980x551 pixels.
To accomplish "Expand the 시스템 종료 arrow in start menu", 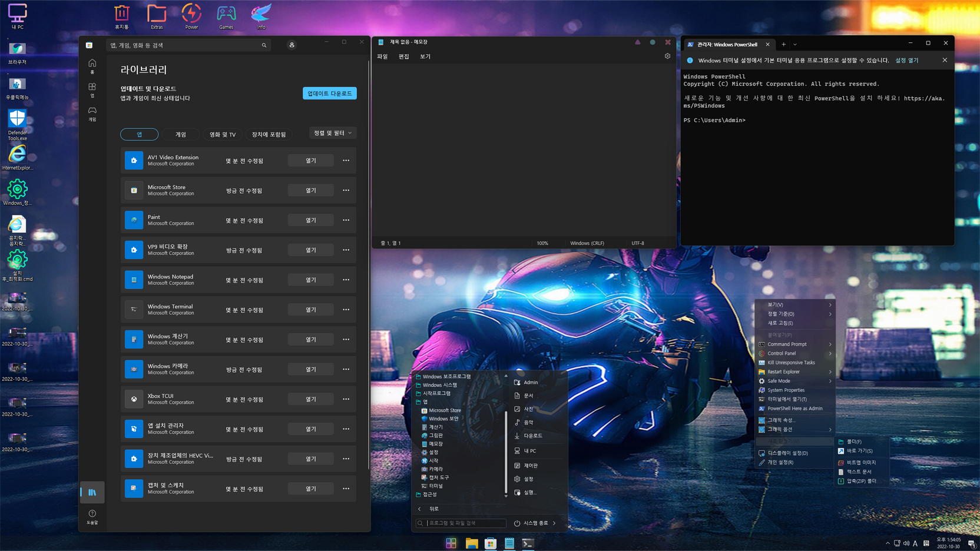I will 554,523.
